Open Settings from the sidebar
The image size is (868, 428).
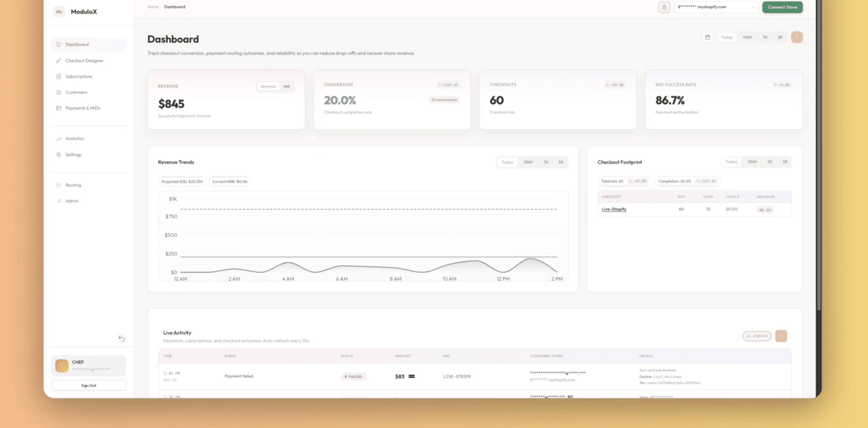click(73, 154)
